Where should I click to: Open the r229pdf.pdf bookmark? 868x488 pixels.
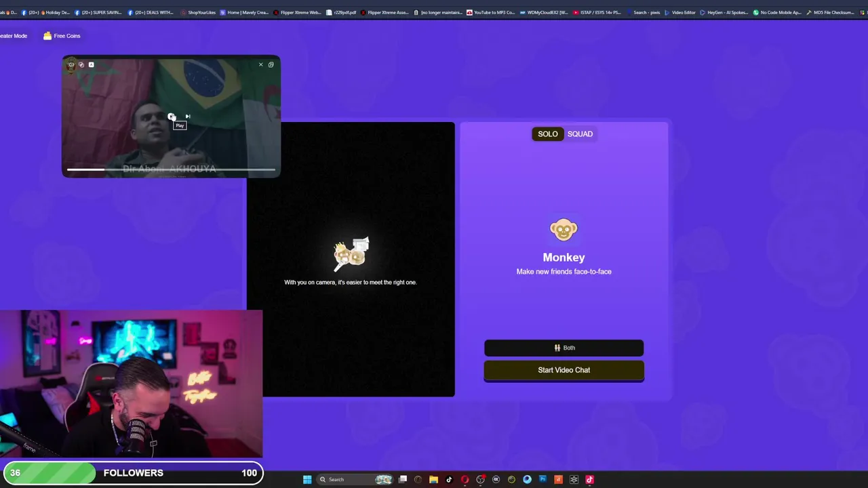341,12
